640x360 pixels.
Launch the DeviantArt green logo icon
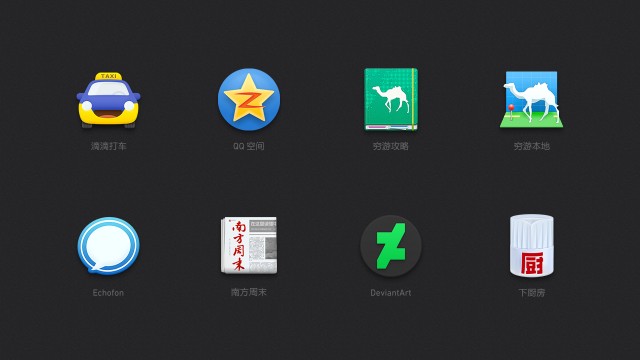pos(391,246)
